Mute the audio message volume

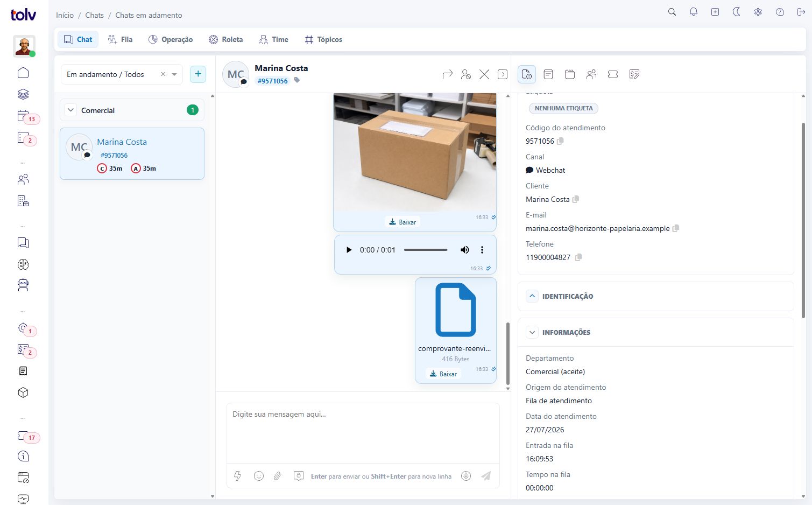(x=465, y=250)
